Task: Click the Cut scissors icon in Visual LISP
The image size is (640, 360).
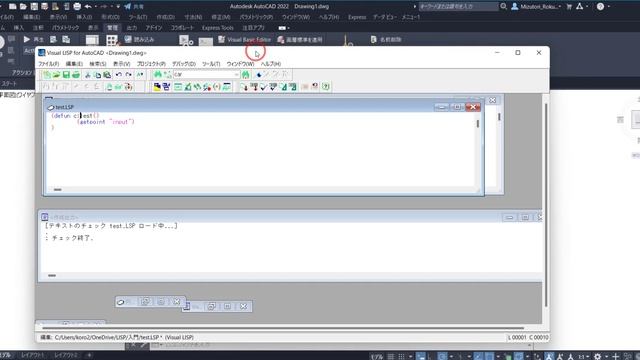Action: (88, 75)
